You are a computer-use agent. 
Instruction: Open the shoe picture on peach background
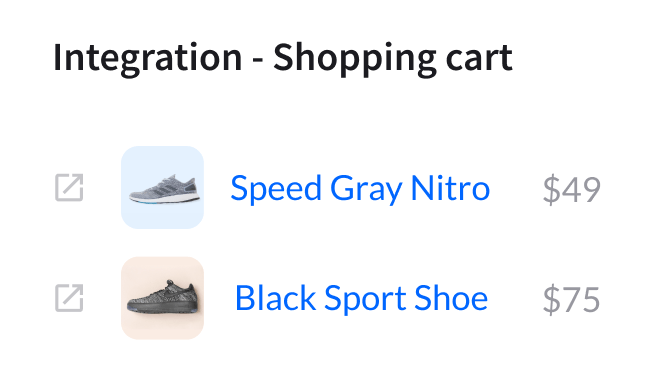coord(162,298)
